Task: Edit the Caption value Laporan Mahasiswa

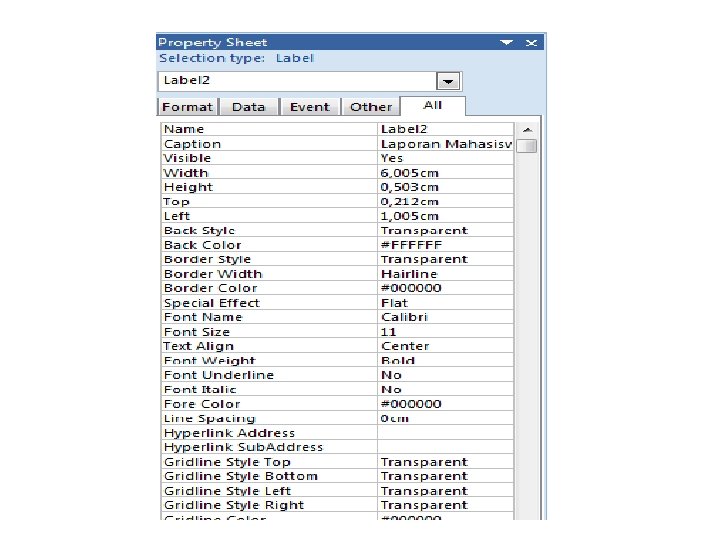Action: click(x=445, y=144)
